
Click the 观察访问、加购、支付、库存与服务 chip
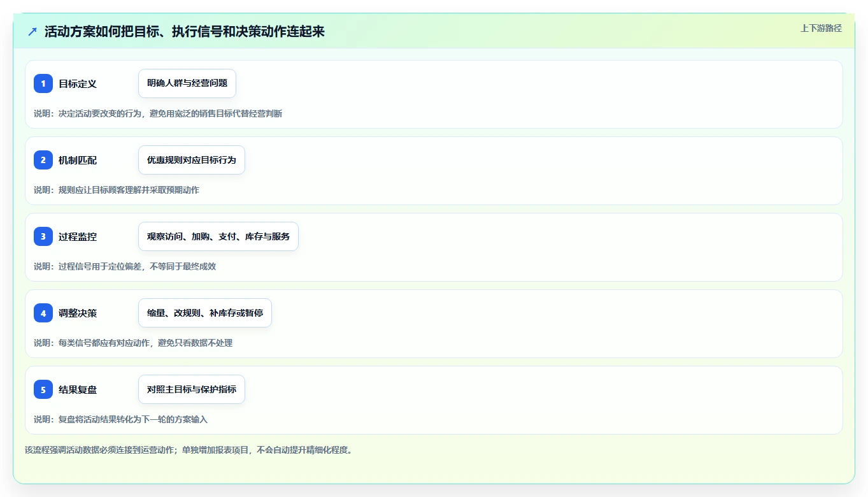coord(218,236)
